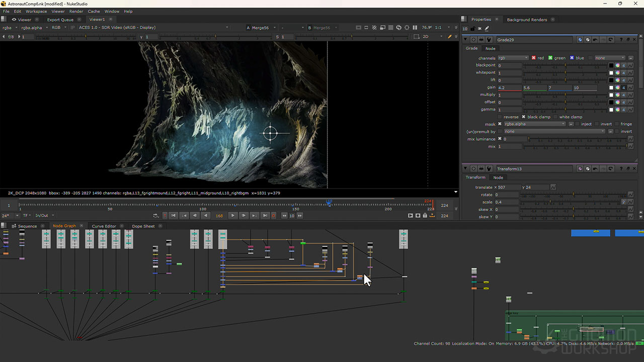Toggle the green channel checkbox in Grade29

[x=550, y=58]
